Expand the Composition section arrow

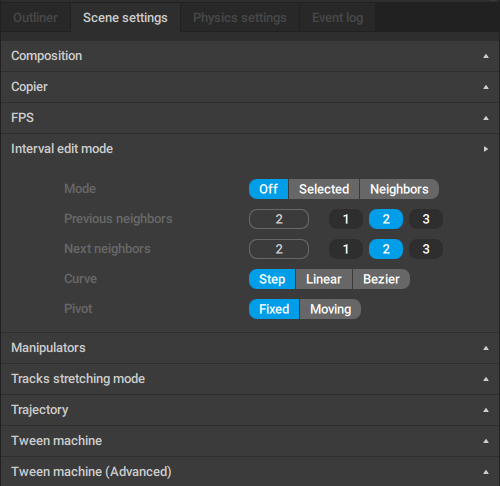point(486,56)
